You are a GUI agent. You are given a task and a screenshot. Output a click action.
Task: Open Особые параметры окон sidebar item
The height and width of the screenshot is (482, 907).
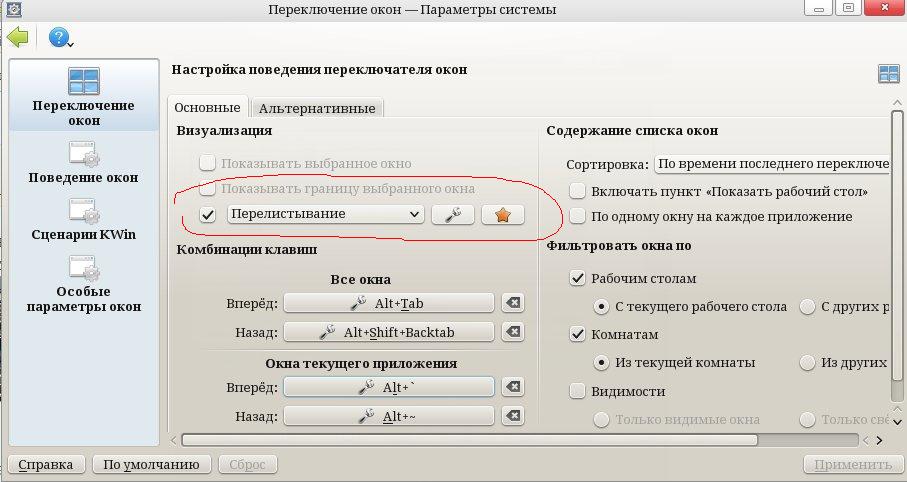(x=84, y=284)
